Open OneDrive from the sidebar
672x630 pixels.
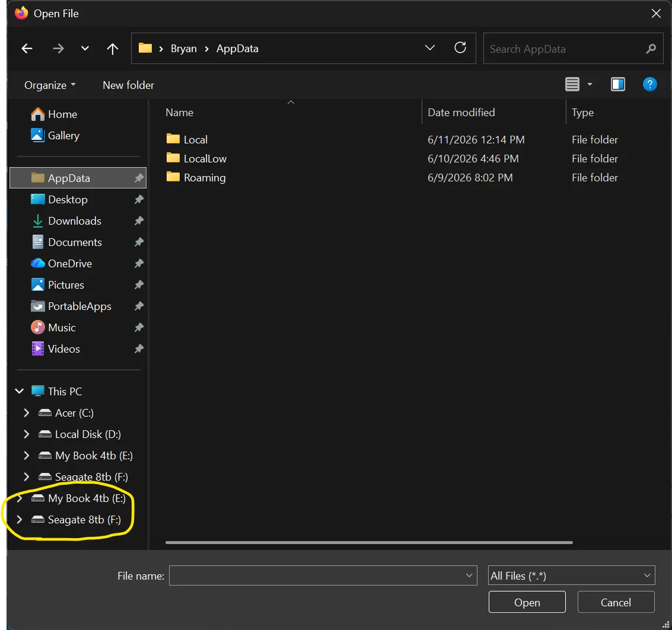61,264
